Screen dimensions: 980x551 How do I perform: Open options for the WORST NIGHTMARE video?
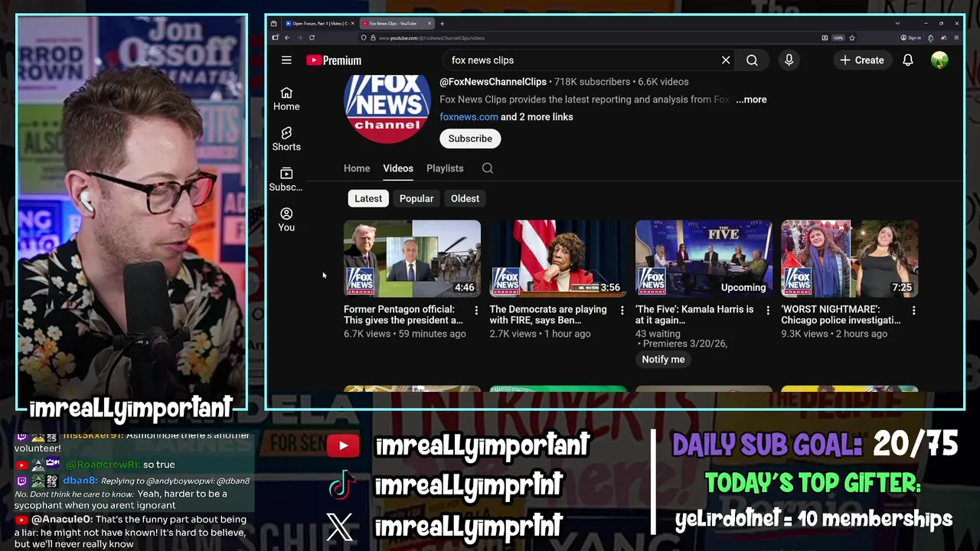coord(913,310)
